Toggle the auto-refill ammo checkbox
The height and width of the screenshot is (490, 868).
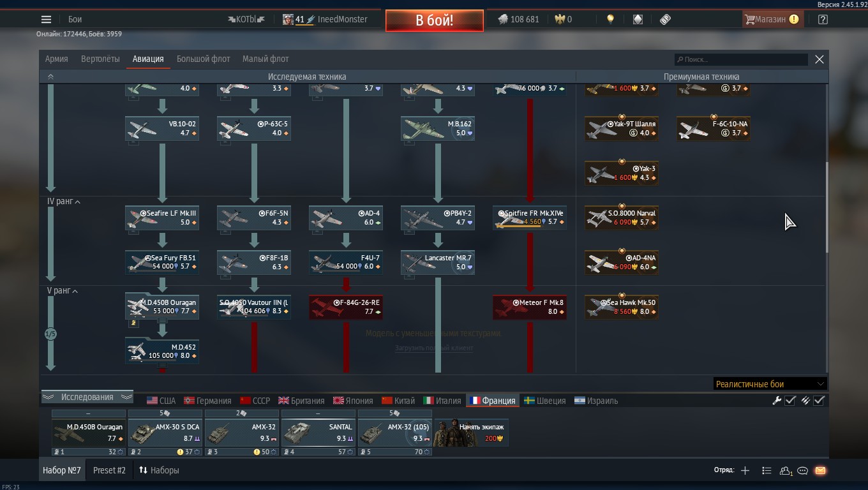pyautogui.click(x=819, y=400)
